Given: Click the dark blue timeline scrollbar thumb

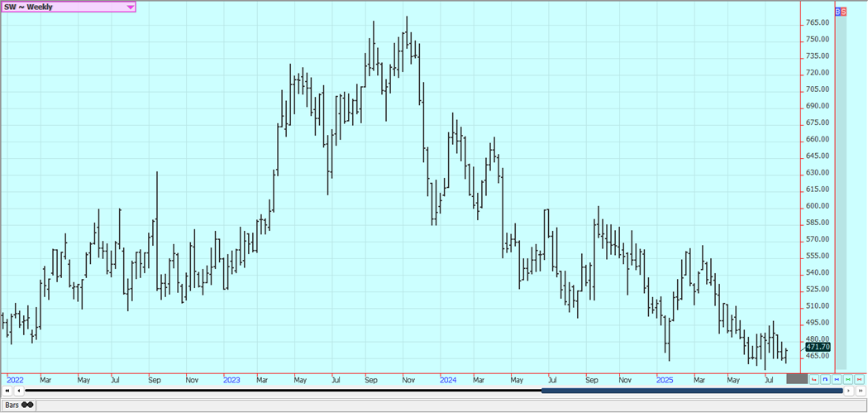Looking at the screenshot, I should click(x=692, y=391).
